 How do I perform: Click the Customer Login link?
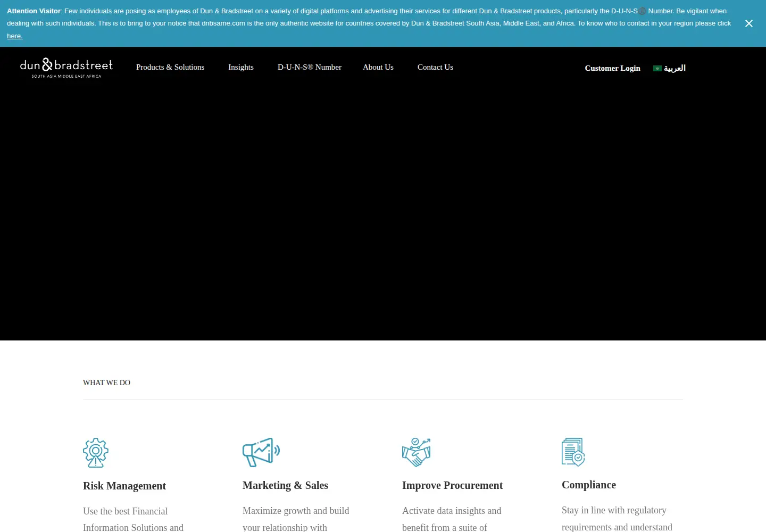click(613, 68)
